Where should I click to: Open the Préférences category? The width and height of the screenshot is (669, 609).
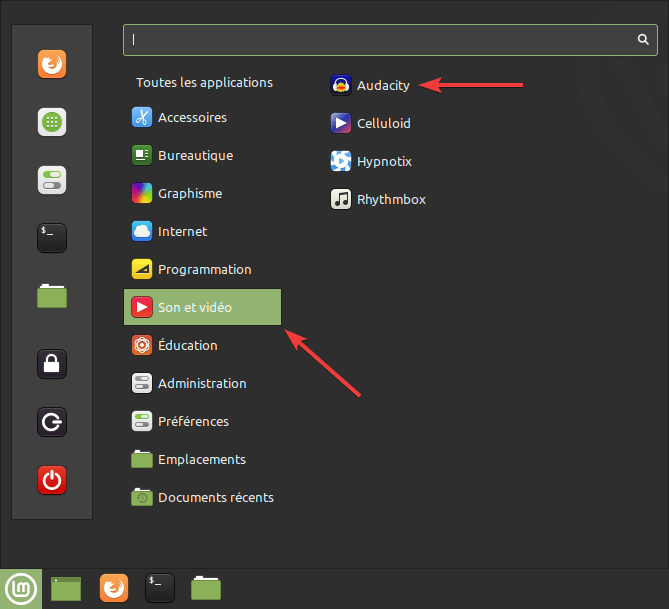click(x=202, y=421)
